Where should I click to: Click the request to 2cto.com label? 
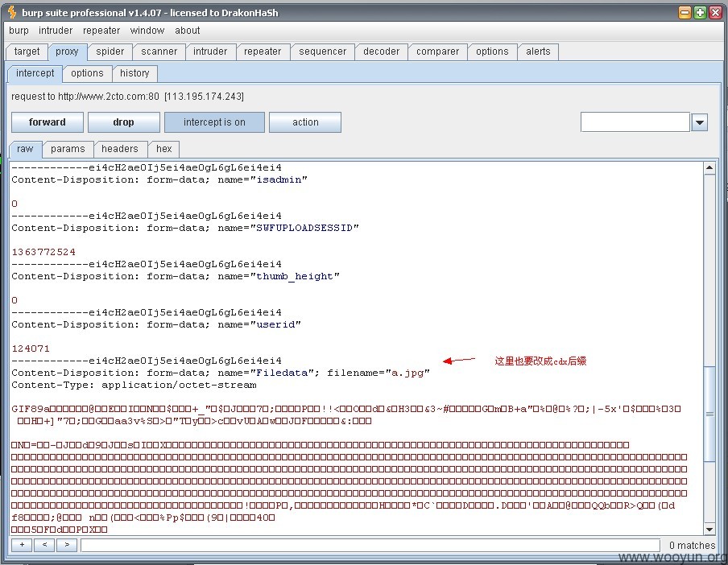click(x=128, y=97)
